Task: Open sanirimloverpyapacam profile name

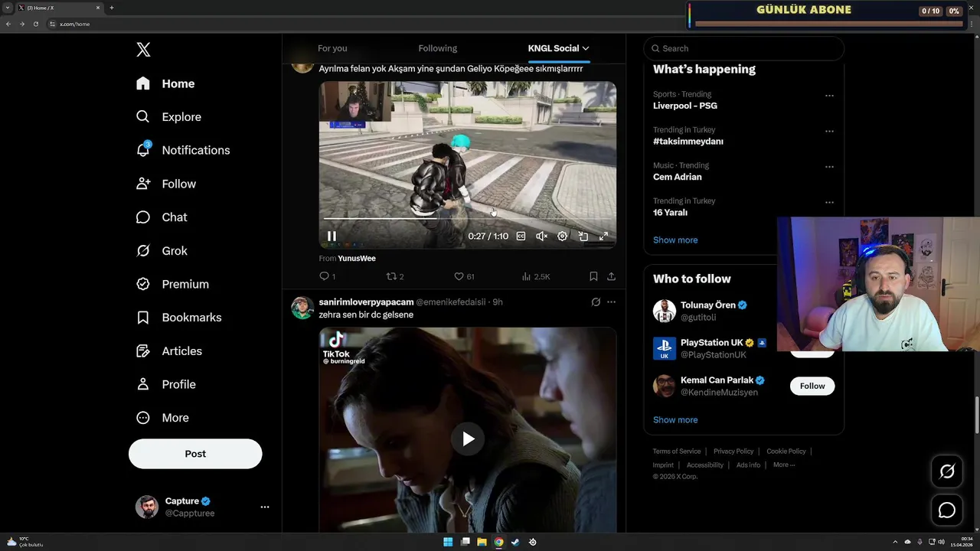Action: click(366, 302)
